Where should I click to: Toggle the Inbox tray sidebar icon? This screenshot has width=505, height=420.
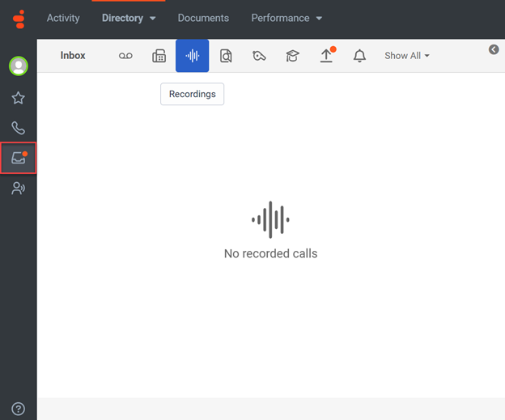coord(18,158)
